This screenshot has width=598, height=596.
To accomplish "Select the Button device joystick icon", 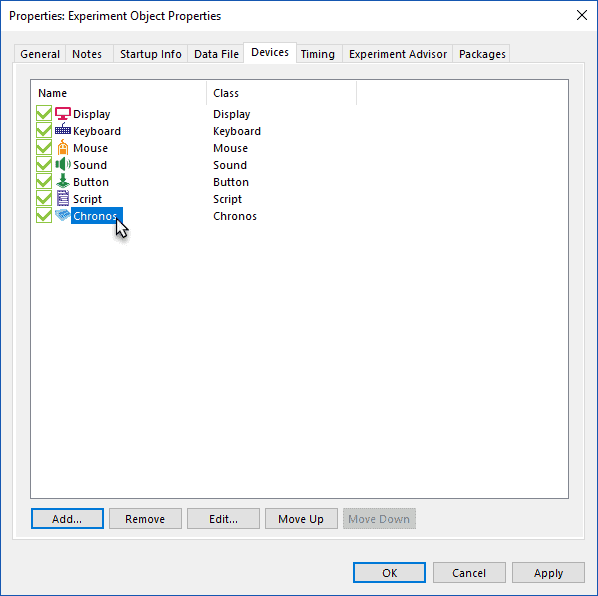I will [x=63, y=182].
